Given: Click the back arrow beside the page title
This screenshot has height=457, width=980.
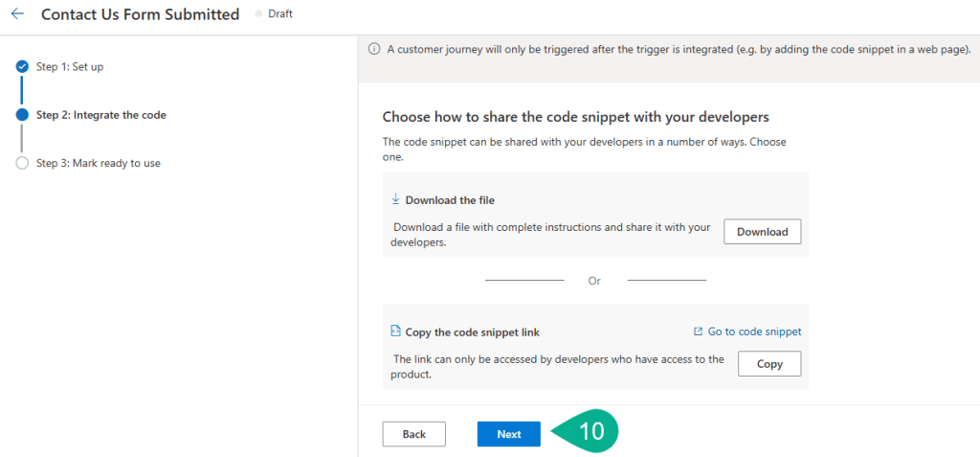Looking at the screenshot, I should pyautogui.click(x=17, y=14).
